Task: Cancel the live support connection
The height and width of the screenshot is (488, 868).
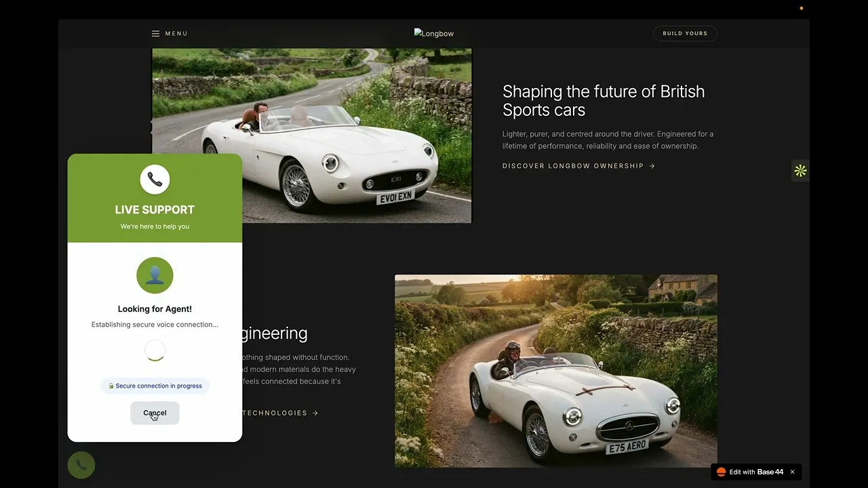Action: tap(155, 413)
